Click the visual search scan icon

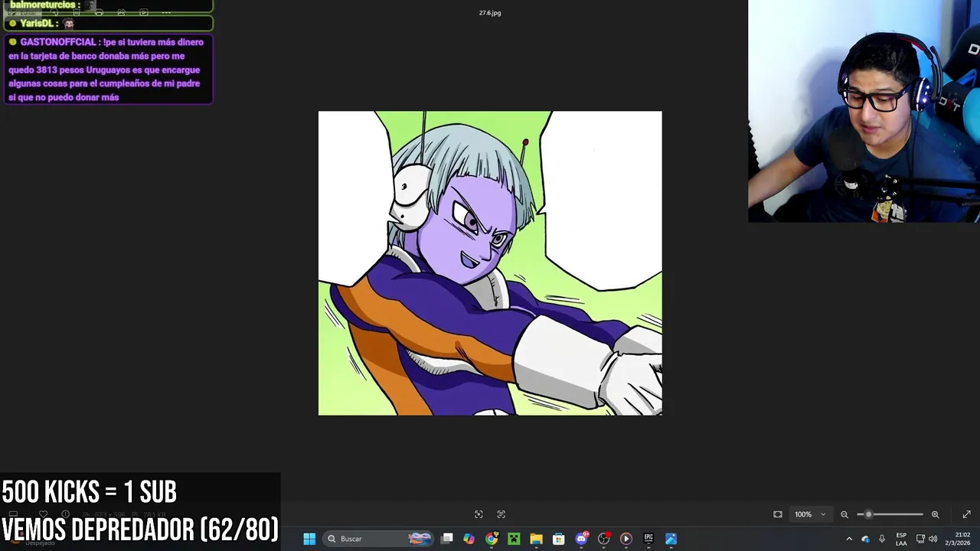(479, 514)
